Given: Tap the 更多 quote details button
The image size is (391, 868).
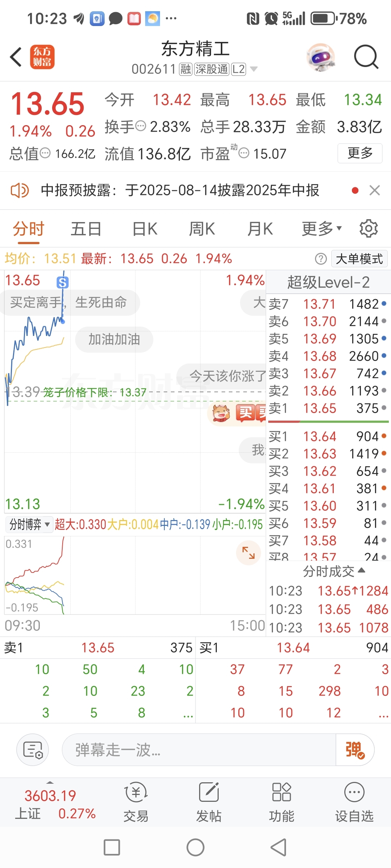Looking at the screenshot, I should click(x=360, y=153).
